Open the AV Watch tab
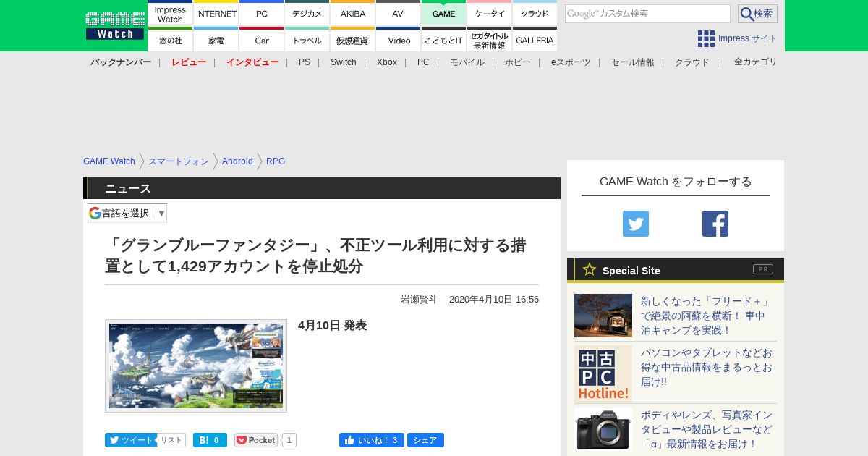The width and height of the screenshot is (868, 456). pyautogui.click(x=399, y=13)
